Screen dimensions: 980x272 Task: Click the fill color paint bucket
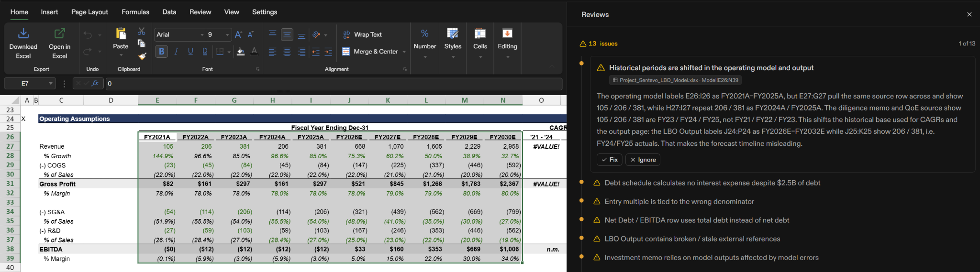point(241,52)
